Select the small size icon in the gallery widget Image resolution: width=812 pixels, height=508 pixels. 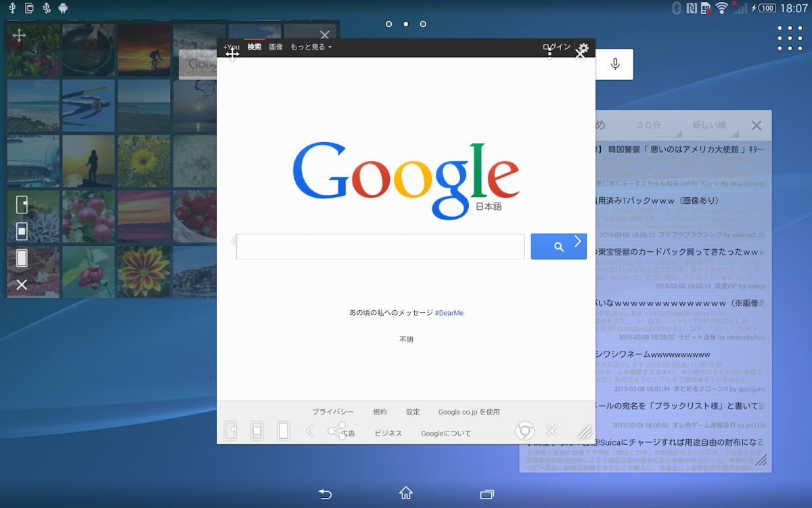click(x=22, y=204)
